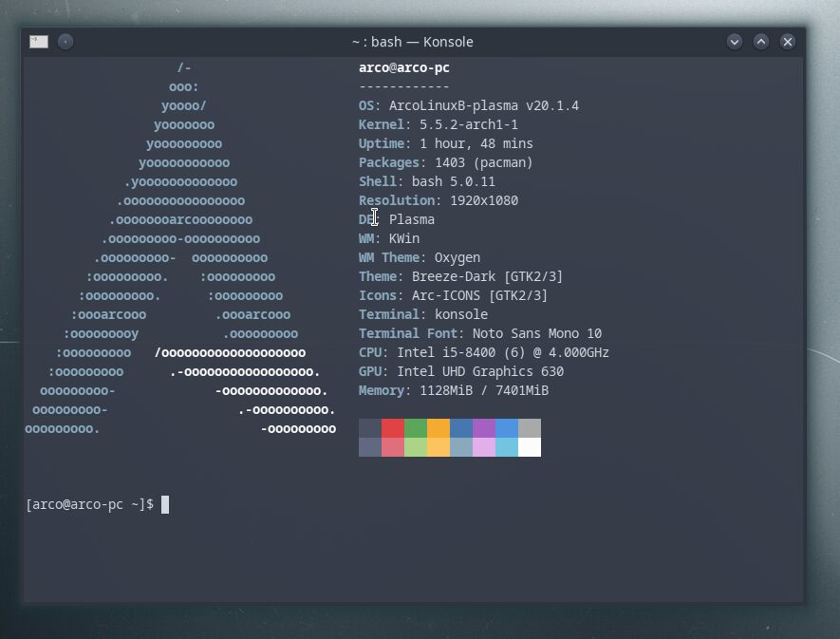Click the Uptime line '1 hour, 48 mins'
This screenshot has width=840, height=639.
point(476,143)
